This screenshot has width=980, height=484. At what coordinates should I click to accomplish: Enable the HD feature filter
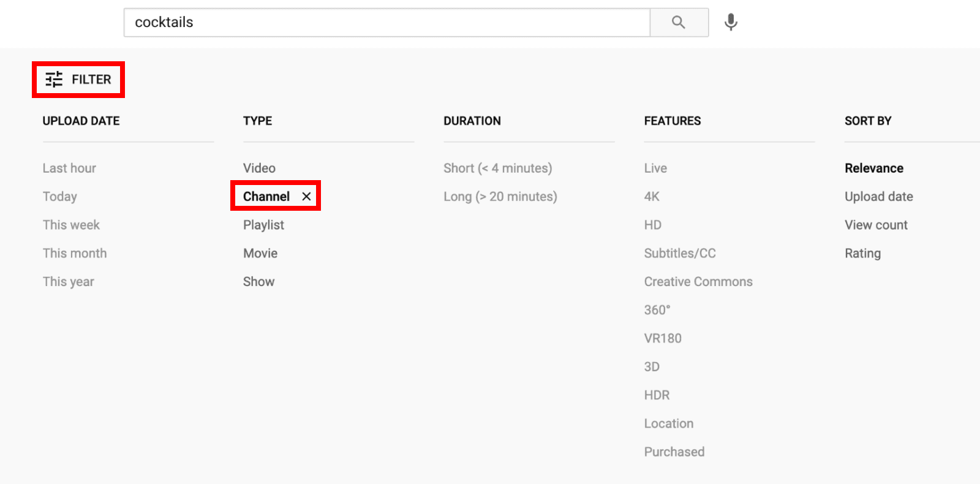(x=653, y=225)
